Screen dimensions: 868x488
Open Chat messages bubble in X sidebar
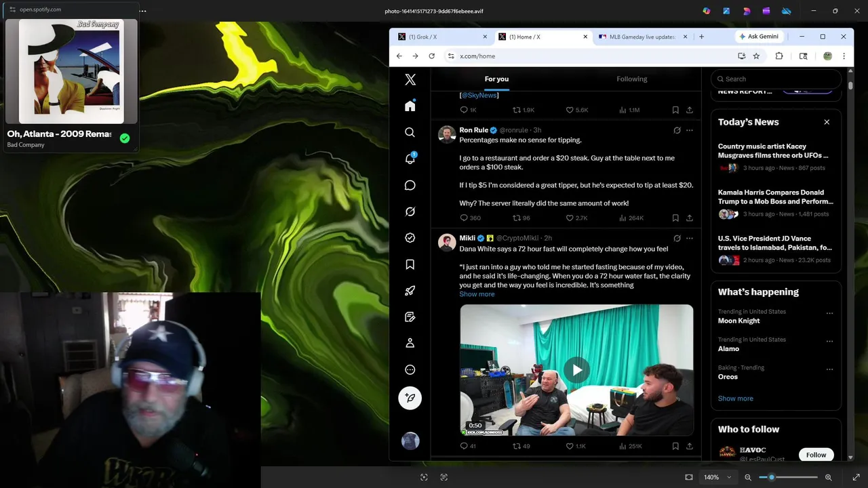pos(410,185)
